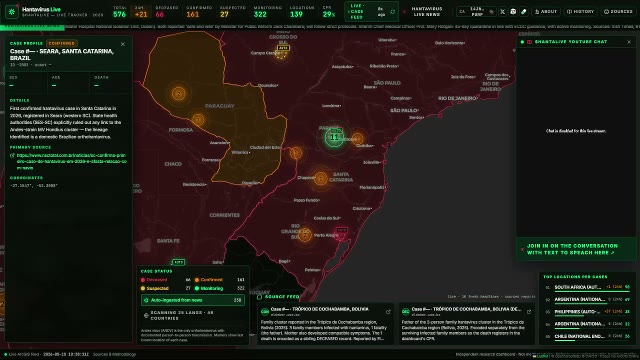Open the X (Twitter) icon in header

click(x=502, y=12)
